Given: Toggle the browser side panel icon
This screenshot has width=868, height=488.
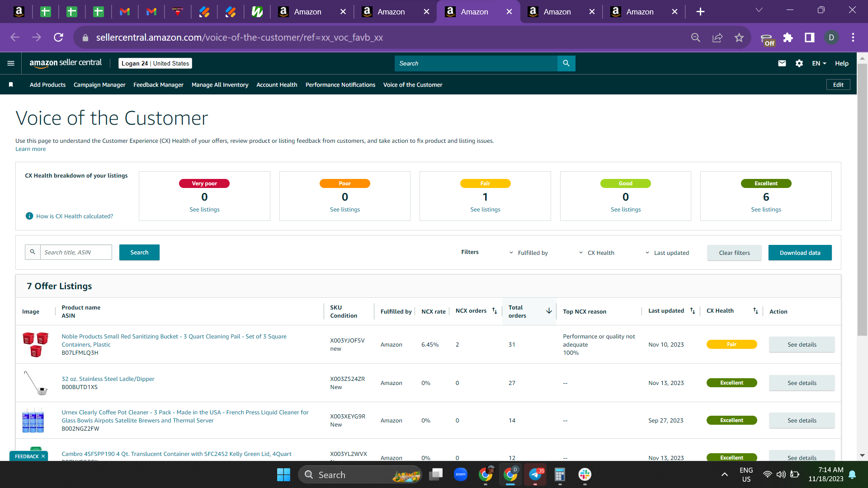Looking at the screenshot, I should (810, 38).
